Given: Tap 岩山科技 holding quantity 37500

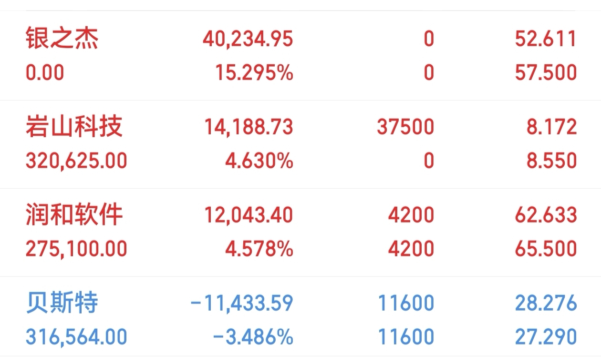Looking at the screenshot, I should [x=405, y=127].
